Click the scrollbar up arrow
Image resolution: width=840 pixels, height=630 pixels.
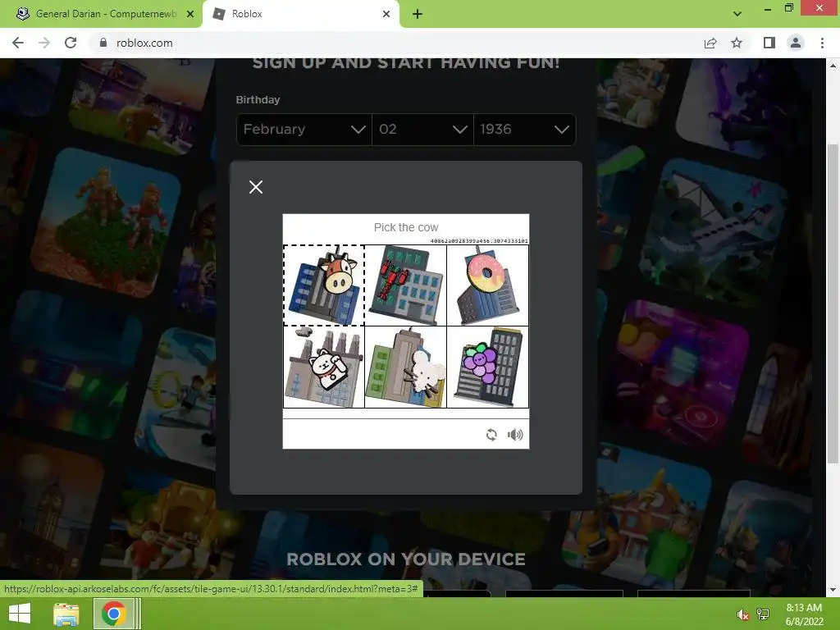[833, 66]
